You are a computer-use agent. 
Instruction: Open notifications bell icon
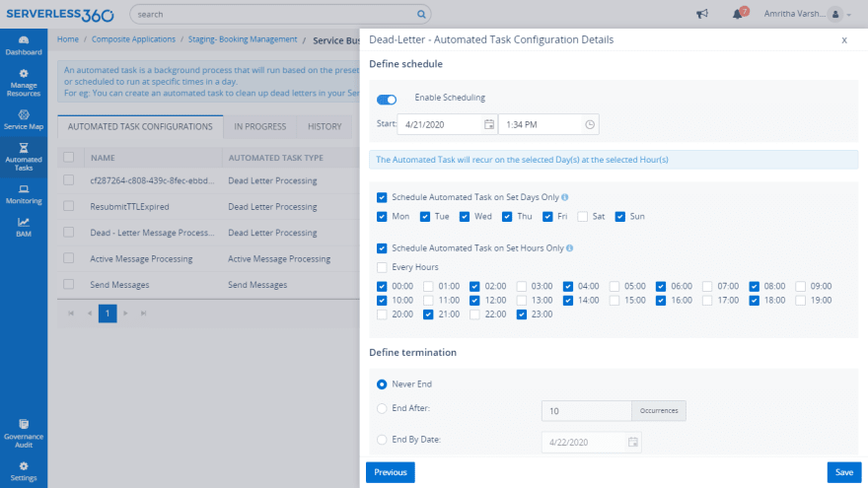(x=738, y=15)
